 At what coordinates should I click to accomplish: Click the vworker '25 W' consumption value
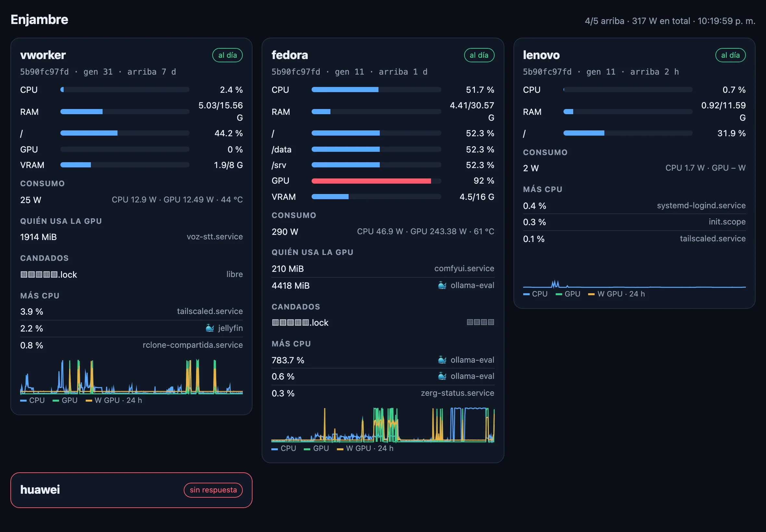(31, 200)
